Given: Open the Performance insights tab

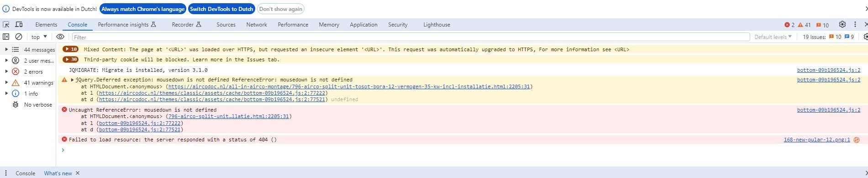Looking at the screenshot, I should [x=127, y=25].
